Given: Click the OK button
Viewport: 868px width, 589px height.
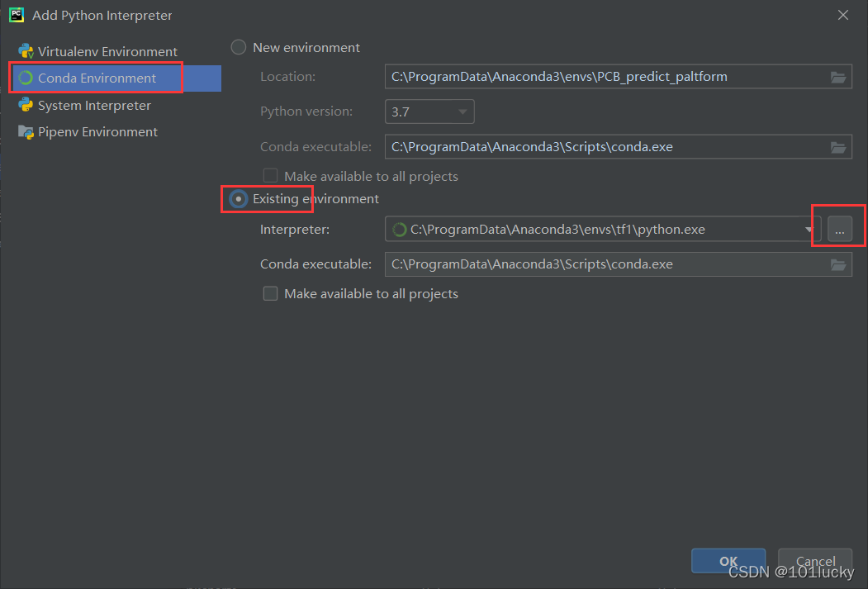Looking at the screenshot, I should pos(728,561).
